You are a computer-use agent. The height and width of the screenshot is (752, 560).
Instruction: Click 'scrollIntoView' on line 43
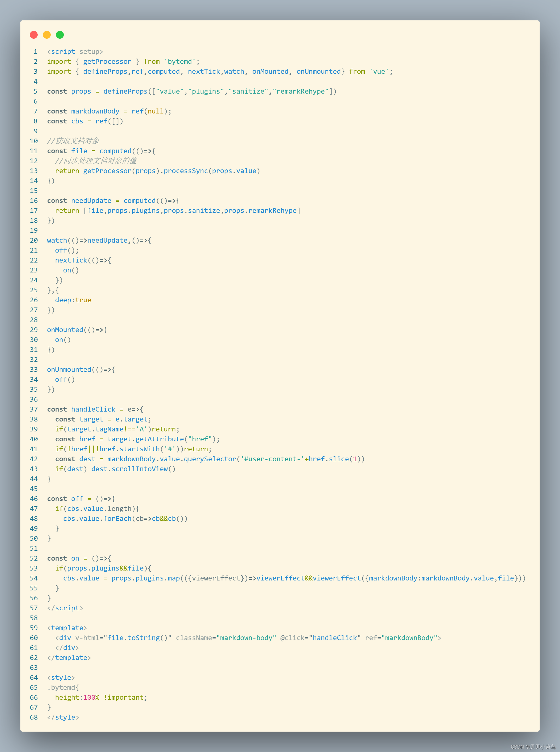pyautogui.click(x=139, y=469)
